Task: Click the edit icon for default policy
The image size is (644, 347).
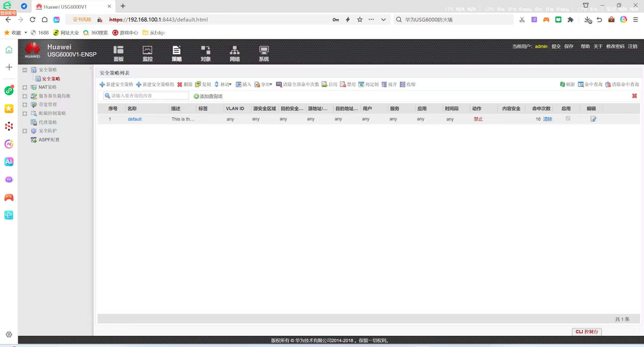Action: pyautogui.click(x=593, y=119)
